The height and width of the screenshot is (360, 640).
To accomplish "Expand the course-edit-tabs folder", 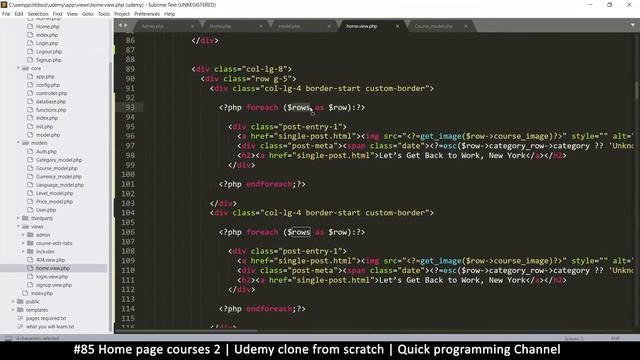I will tap(23, 243).
